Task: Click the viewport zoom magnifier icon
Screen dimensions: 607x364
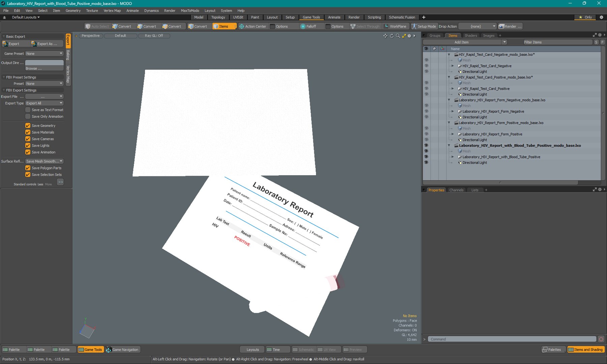Action: (398, 36)
